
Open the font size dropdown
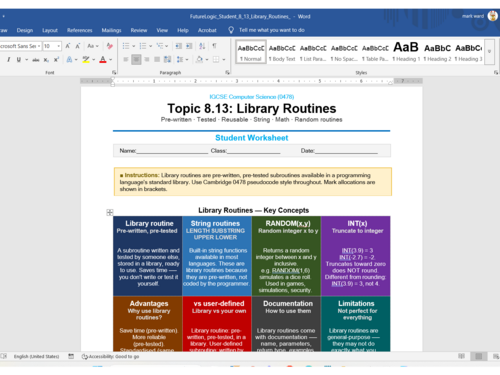(59, 46)
